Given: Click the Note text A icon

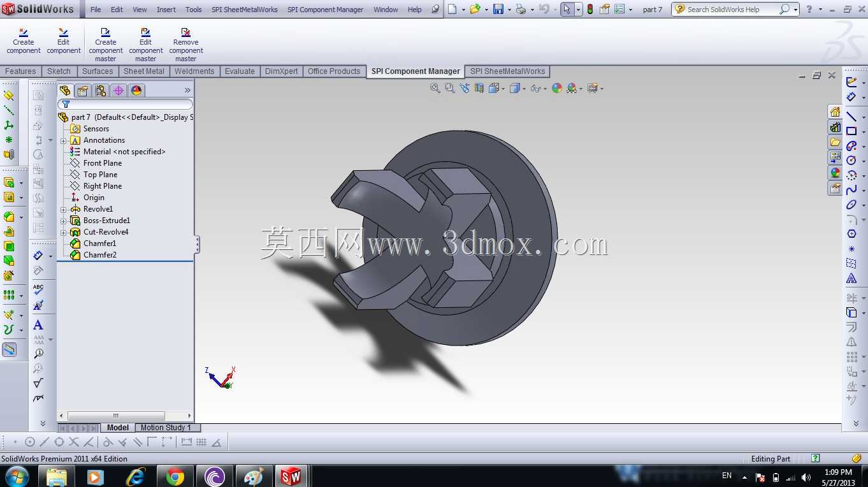Looking at the screenshot, I should pos(38,325).
